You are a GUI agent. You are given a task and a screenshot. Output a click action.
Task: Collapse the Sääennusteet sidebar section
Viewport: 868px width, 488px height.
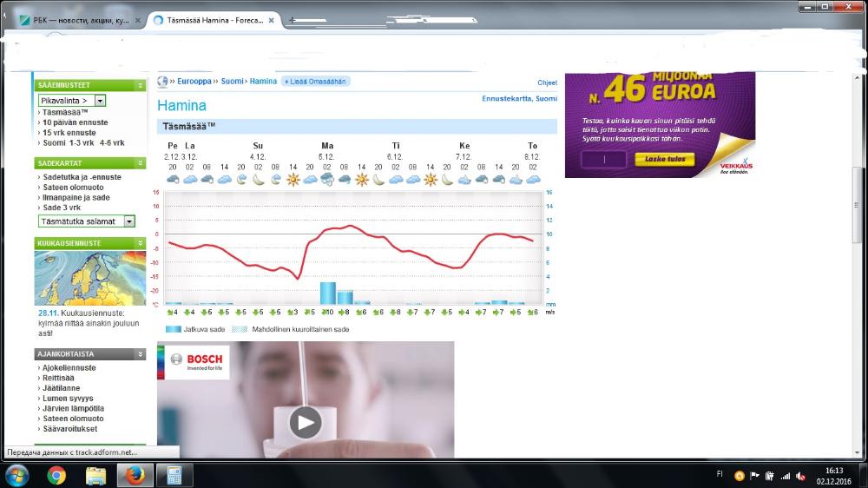(141, 85)
